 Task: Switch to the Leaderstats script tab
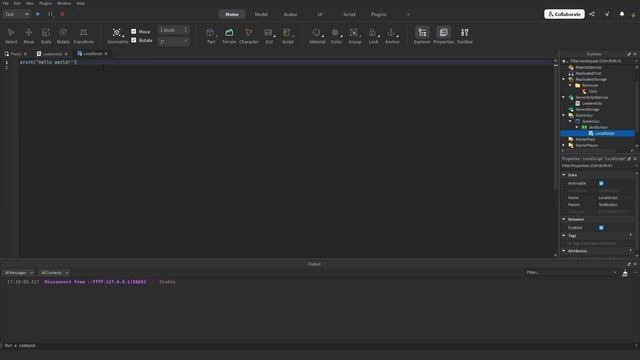52,54
